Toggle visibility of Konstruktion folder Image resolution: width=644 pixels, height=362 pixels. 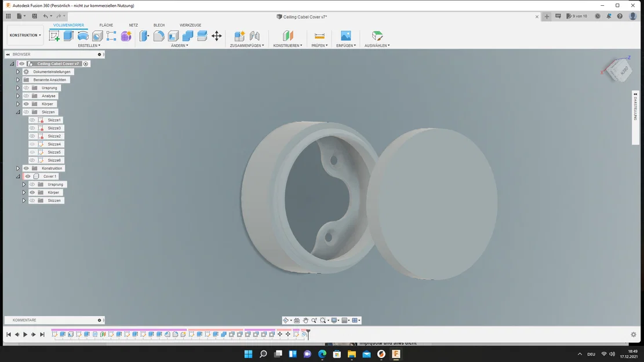26,169
